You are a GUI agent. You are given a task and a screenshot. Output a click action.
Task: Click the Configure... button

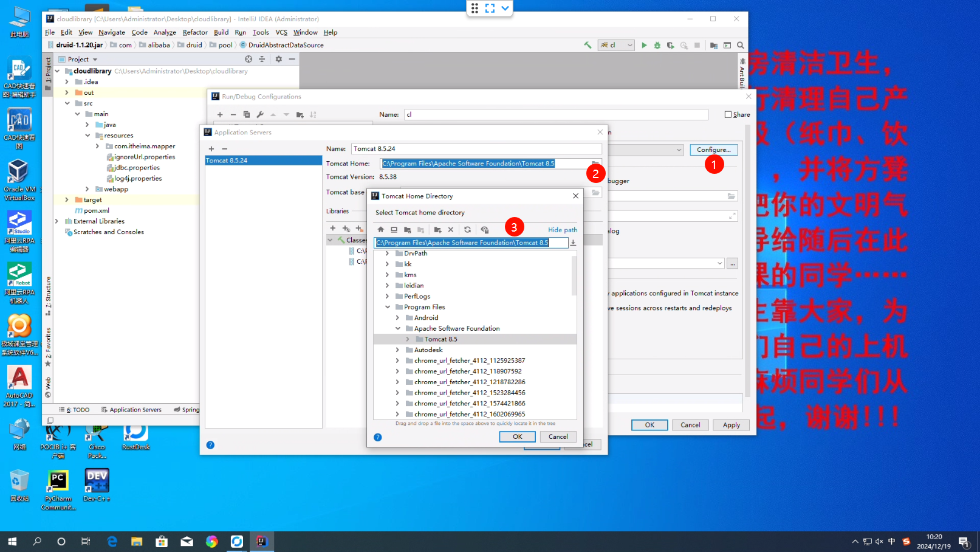pyautogui.click(x=714, y=150)
